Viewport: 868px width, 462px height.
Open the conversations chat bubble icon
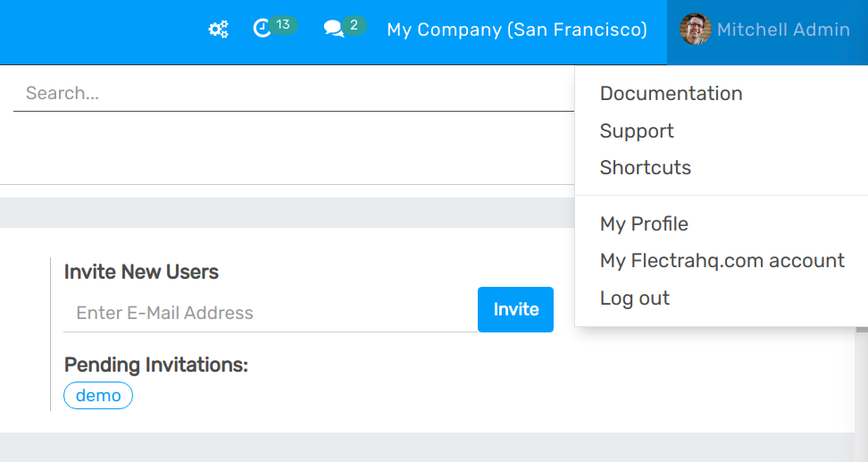[x=334, y=30]
